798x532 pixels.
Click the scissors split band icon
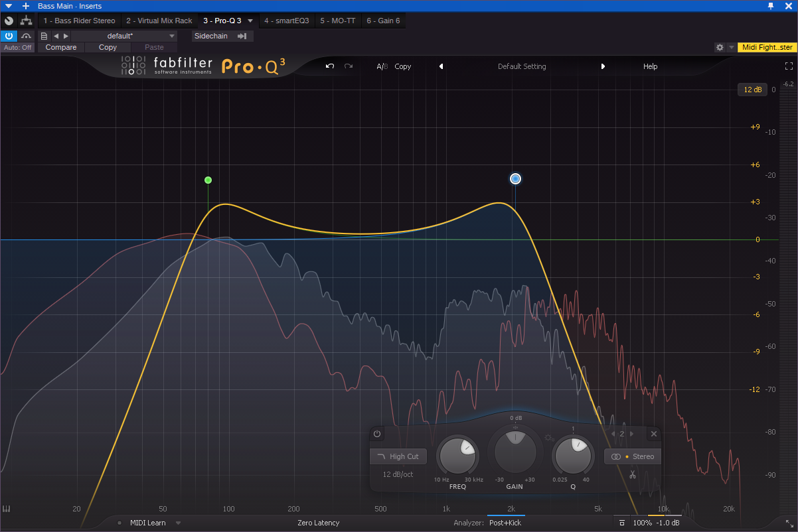pos(633,474)
